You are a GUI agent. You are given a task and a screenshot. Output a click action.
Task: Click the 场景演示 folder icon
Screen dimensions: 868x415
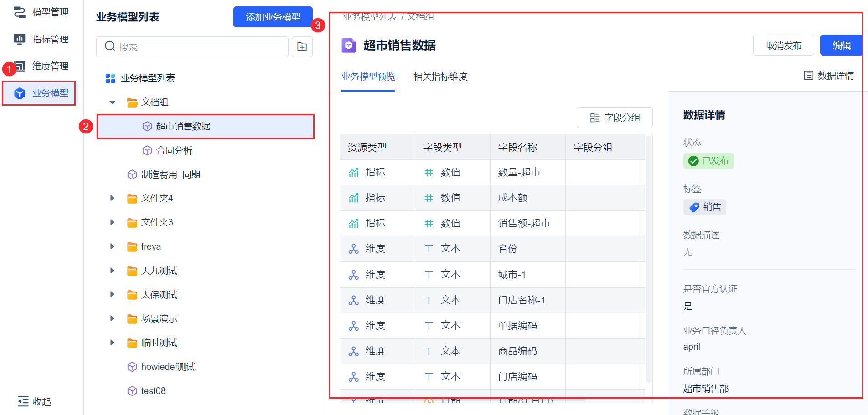pyautogui.click(x=132, y=319)
